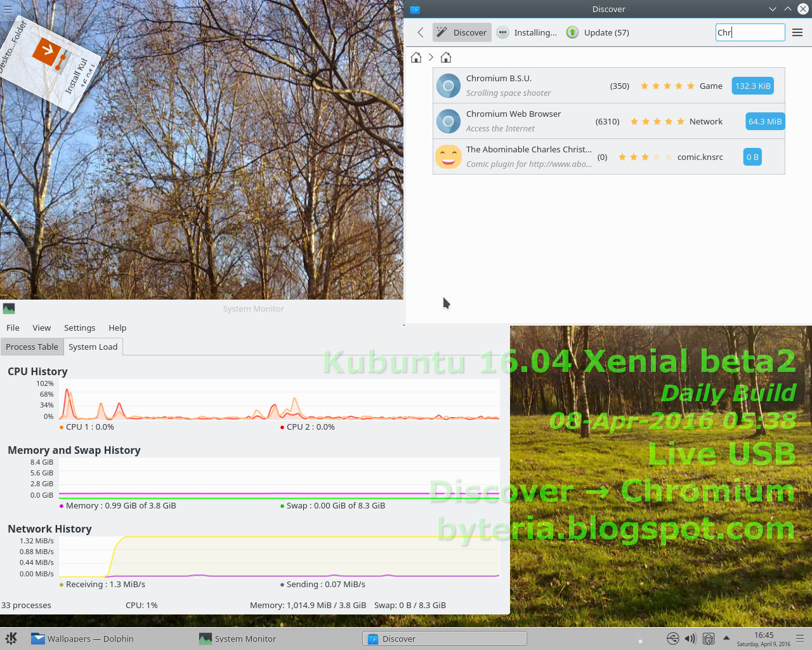Open the Update (57) view
Image resolution: width=812 pixels, height=650 pixels.
pyautogui.click(x=598, y=32)
